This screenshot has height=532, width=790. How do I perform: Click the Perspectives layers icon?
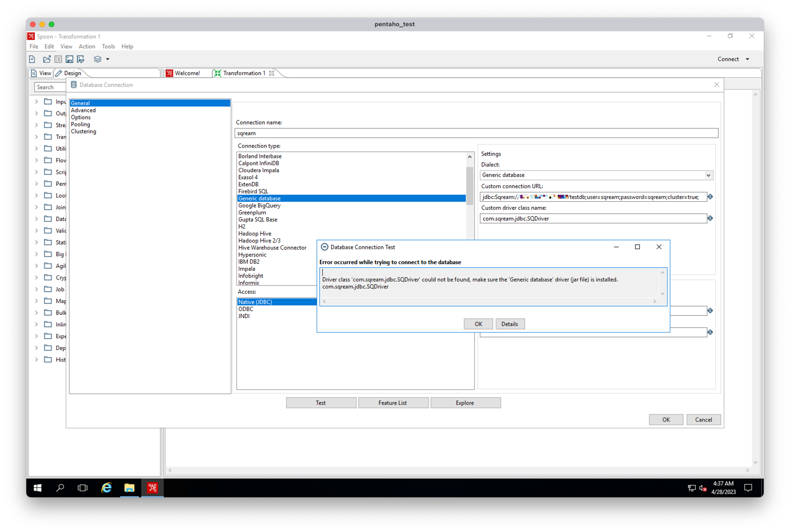coord(97,59)
